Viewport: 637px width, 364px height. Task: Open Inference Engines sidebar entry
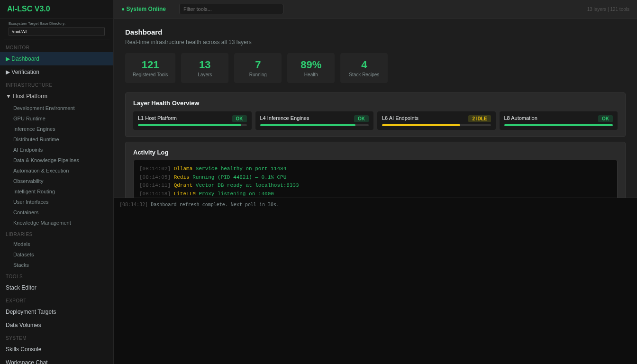56,129
